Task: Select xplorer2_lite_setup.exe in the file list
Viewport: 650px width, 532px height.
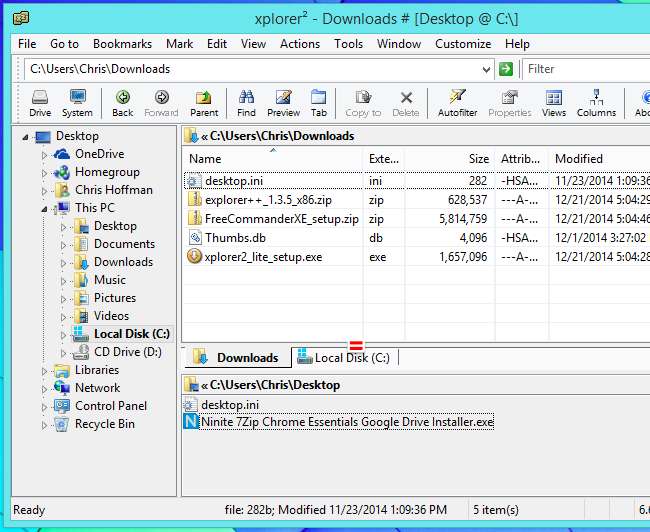Action: coord(264,257)
